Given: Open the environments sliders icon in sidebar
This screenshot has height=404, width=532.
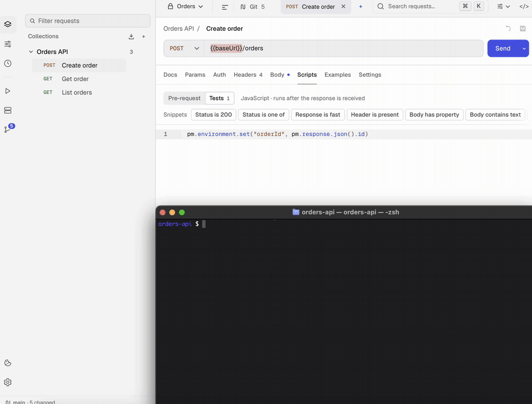Looking at the screenshot, I should [x=8, y=44].
